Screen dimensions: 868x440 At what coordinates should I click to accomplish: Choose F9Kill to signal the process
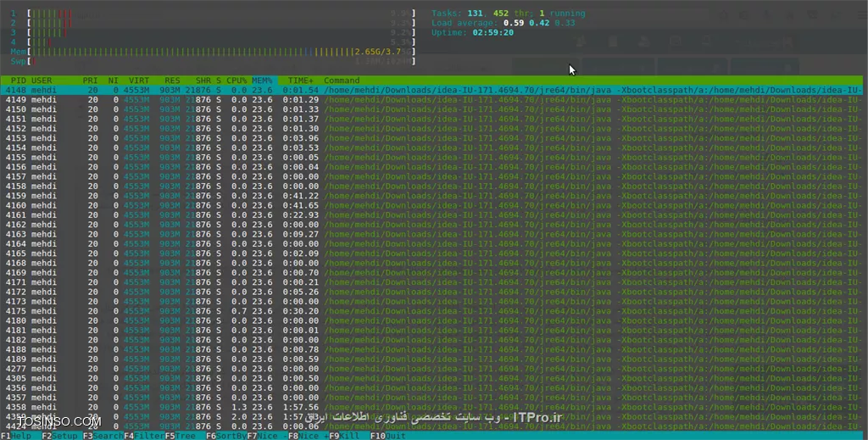coord(344,436)
